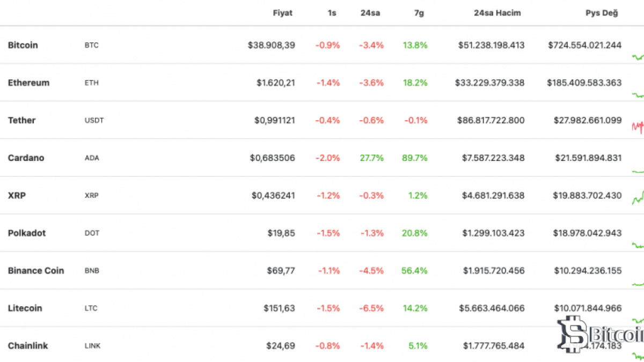Sort by Pys Değ column header
Screen dimensions: 644x362
click(601, 13)
